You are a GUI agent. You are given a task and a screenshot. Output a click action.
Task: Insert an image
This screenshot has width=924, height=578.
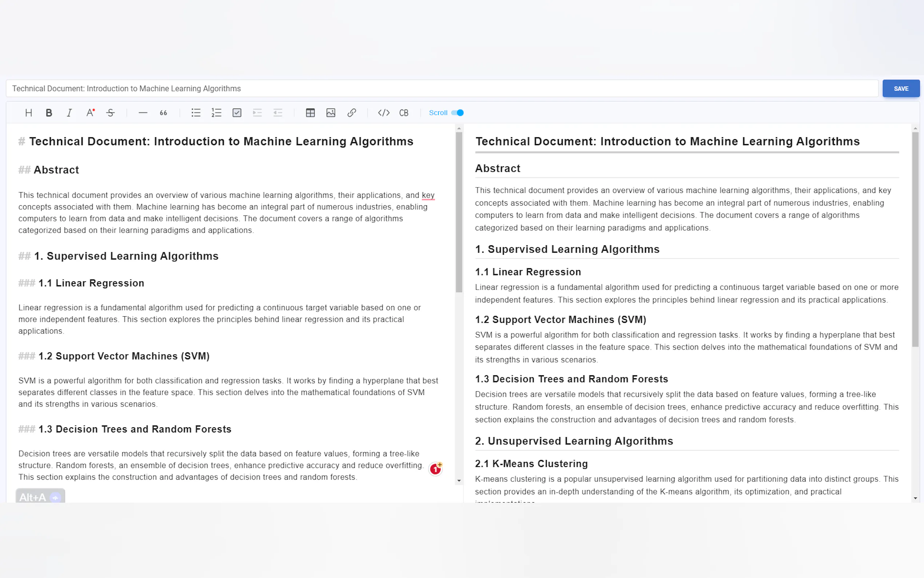331,113
